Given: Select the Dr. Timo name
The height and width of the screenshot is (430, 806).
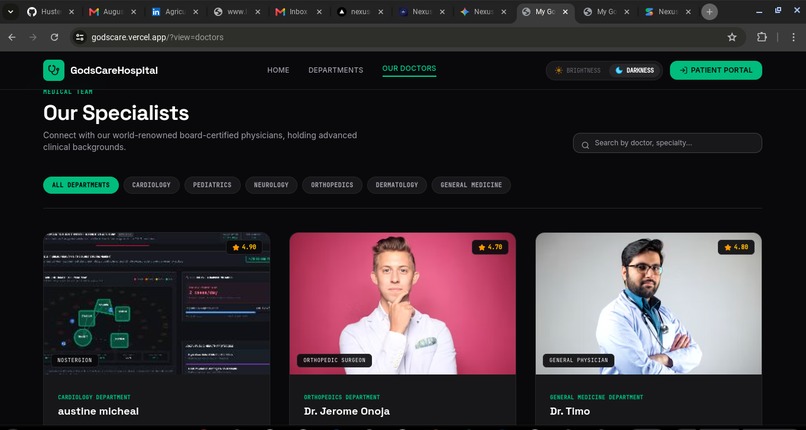Looking at the screenshot, I should click(570, 411).
